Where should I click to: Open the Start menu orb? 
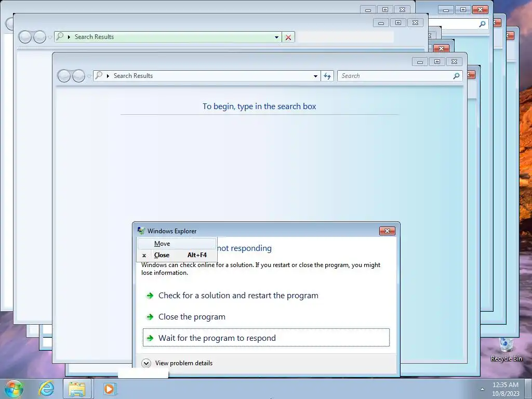tap(14, 389)
